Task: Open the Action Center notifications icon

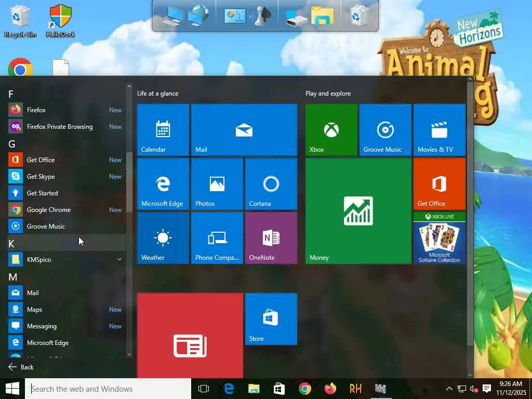Action: click(x=487, y=389)
